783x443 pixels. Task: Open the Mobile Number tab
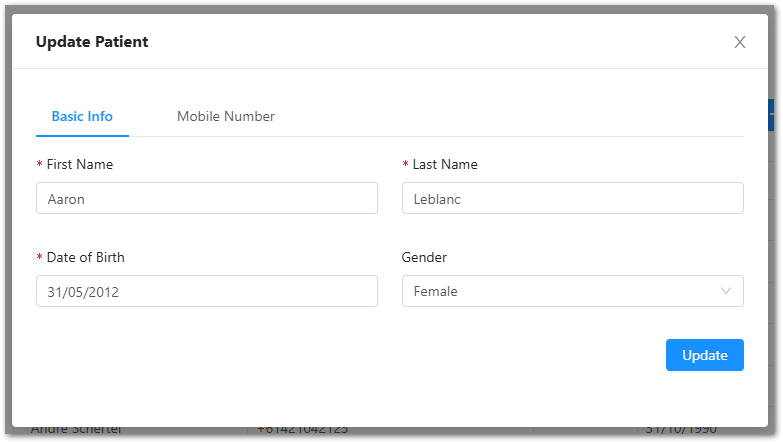226,116
